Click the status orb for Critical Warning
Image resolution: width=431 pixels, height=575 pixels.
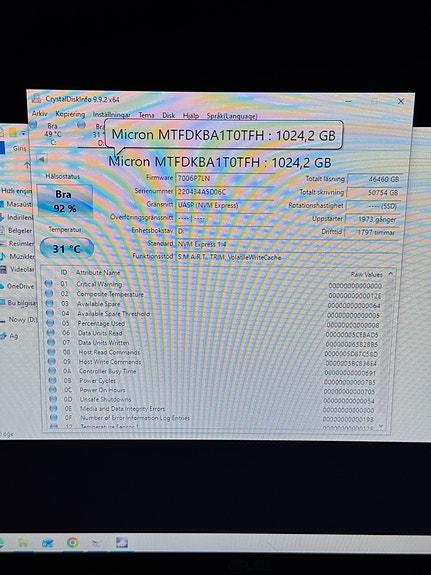[x=48, y=283]
